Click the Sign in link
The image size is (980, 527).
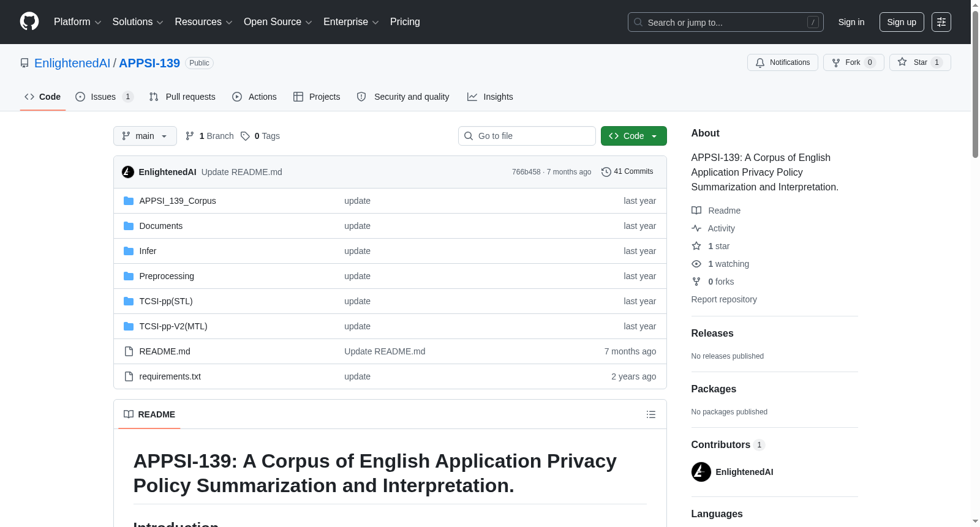click(x=851, y=22)
